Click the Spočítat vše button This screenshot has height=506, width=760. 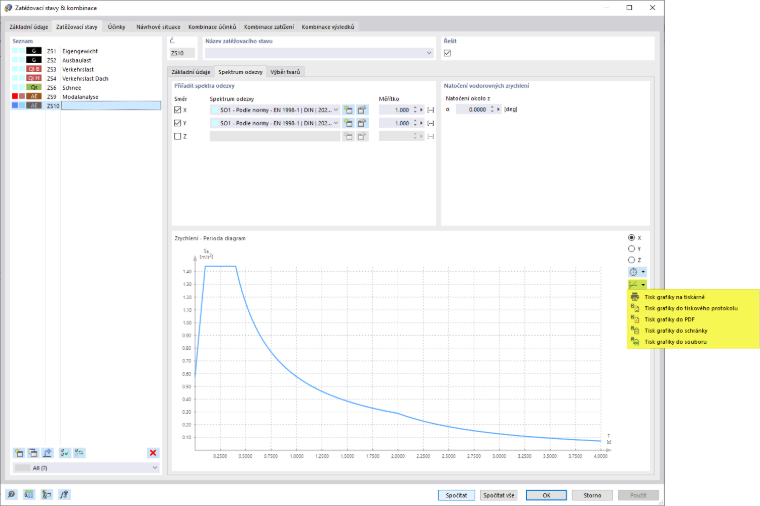click(x=498, y=495)
